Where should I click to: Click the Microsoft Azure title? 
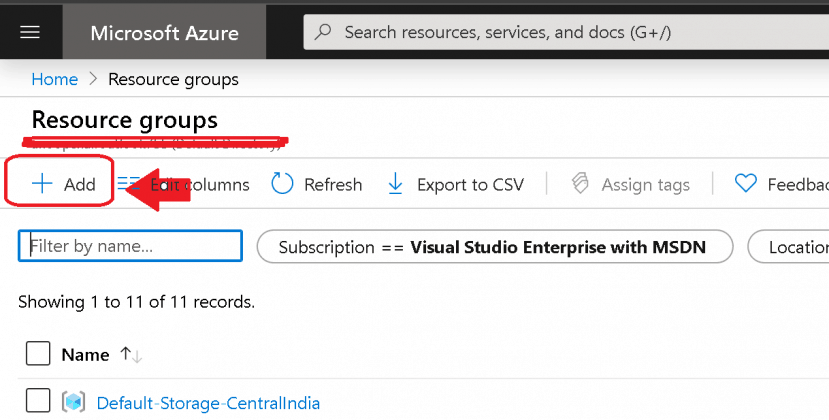point(164,32)
